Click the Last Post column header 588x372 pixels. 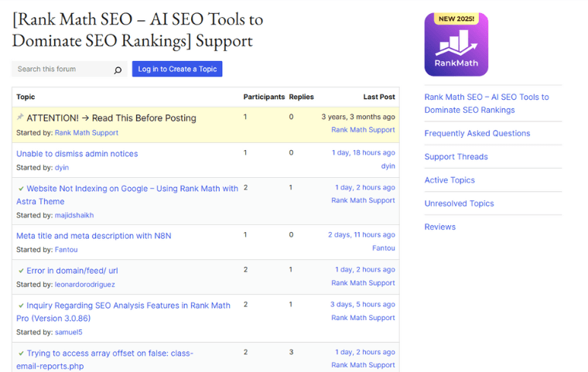(x=379, y=97)
